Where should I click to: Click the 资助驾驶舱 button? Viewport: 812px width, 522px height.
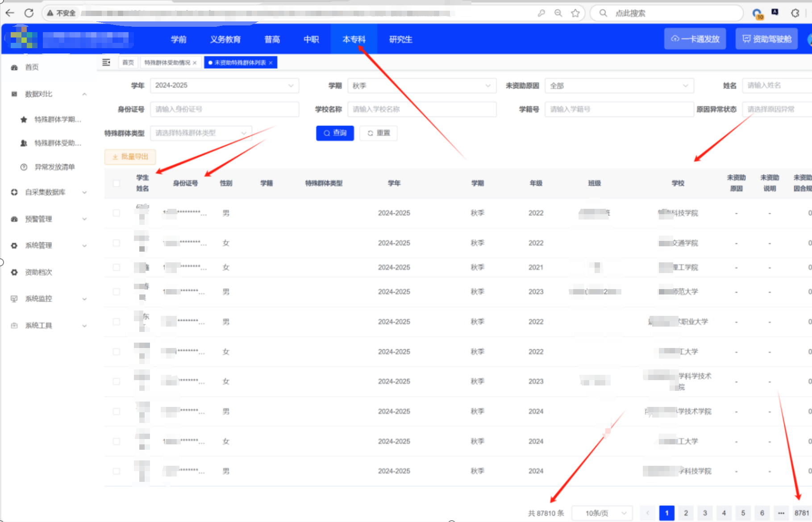[x=766, y=39]
